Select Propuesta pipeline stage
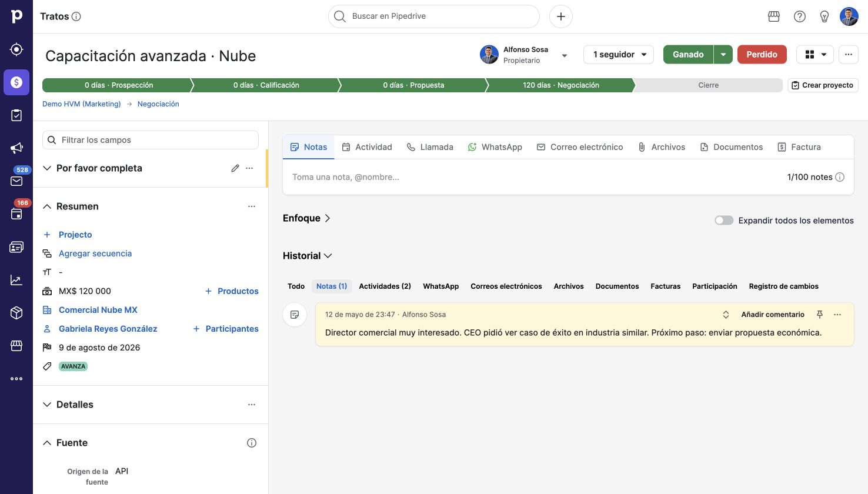This screenshot has height=494, width=868. click(413, 85)
